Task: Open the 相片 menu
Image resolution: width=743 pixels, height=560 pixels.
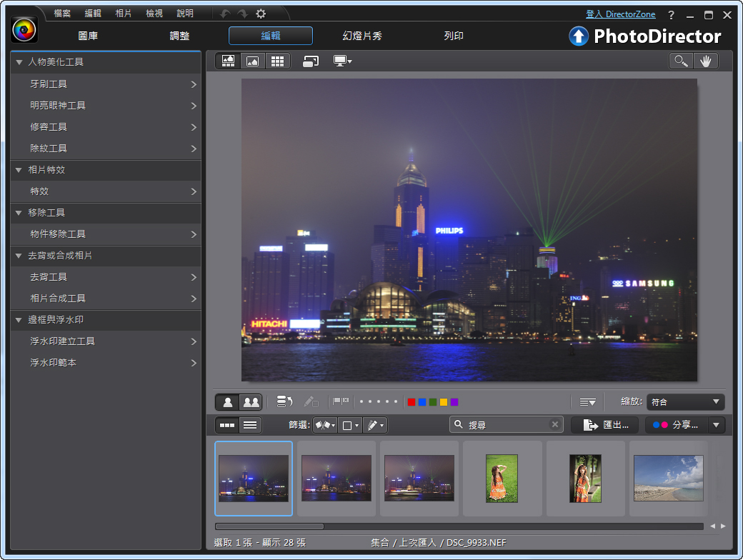Action: coord(123,14)
